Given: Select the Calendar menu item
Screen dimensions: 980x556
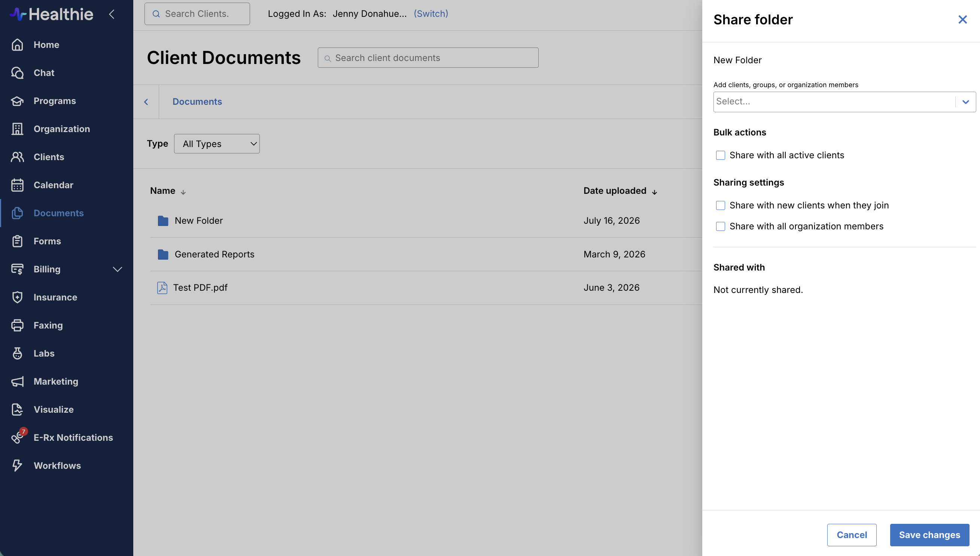Looking at the screenshot, I should (54, 185).
